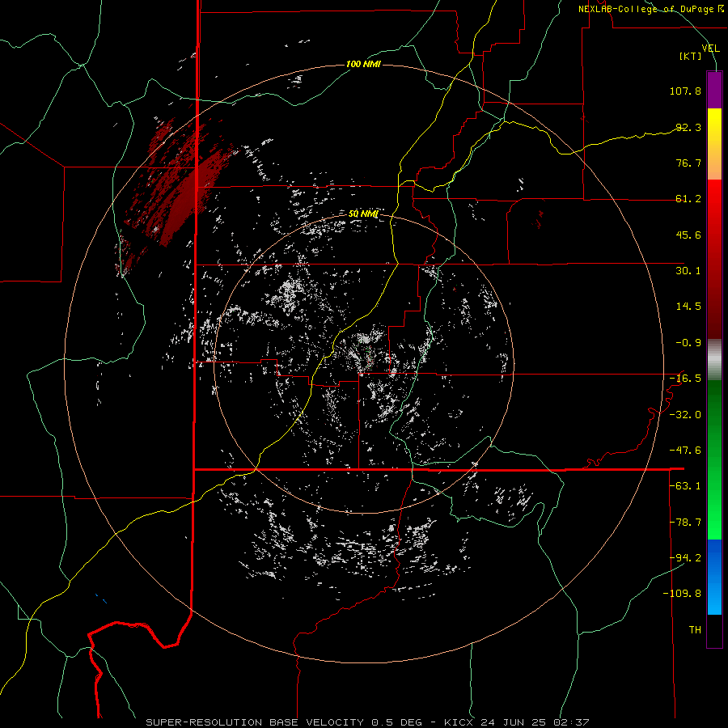
Task: Click the Super-Resolution Base Velocity caption text
Action: coord(367,722)
